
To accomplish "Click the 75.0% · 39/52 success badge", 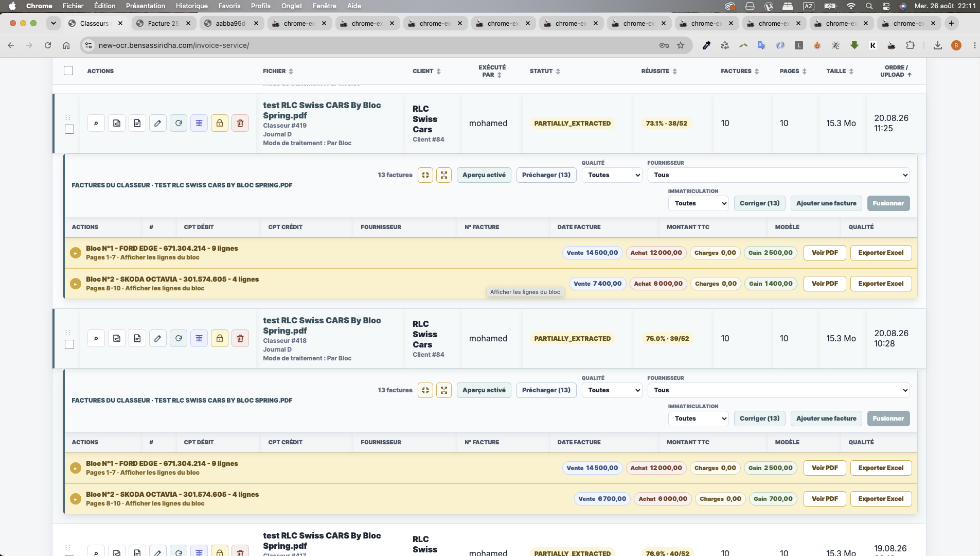I will pos(667,338).
